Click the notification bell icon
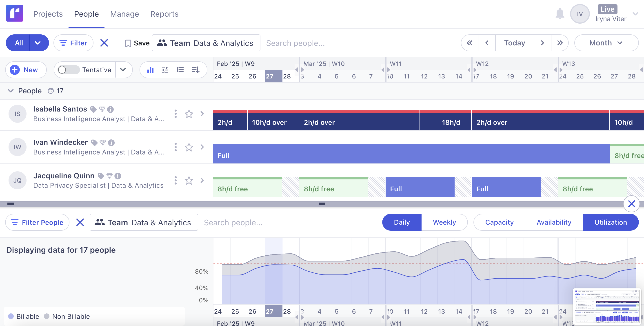 point(560,14)
